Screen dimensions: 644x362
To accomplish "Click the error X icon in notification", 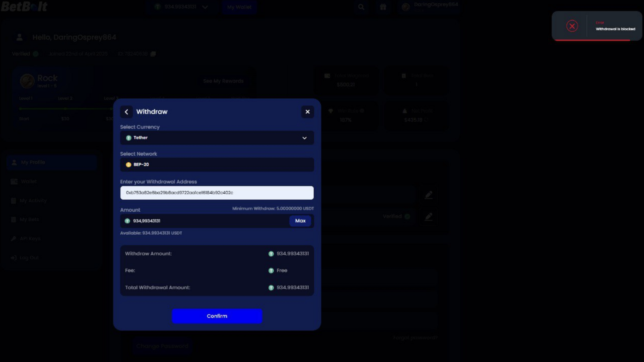I will point(572,26).
